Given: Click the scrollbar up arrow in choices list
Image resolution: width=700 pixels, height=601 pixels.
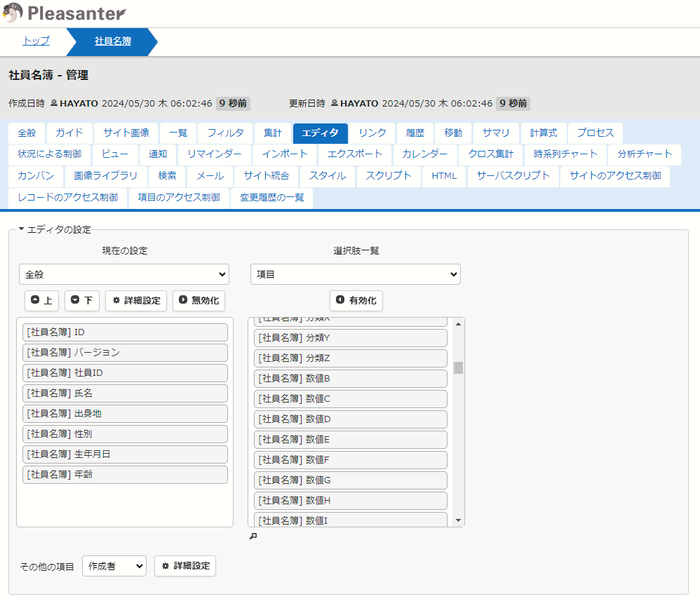Looking at the screenshot, I should click(x=458, y=324).
